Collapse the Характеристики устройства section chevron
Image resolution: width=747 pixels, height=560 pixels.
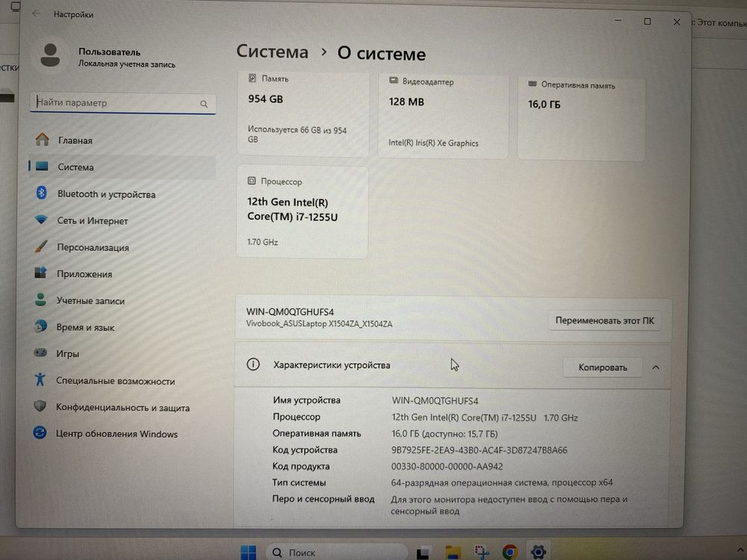656,367
